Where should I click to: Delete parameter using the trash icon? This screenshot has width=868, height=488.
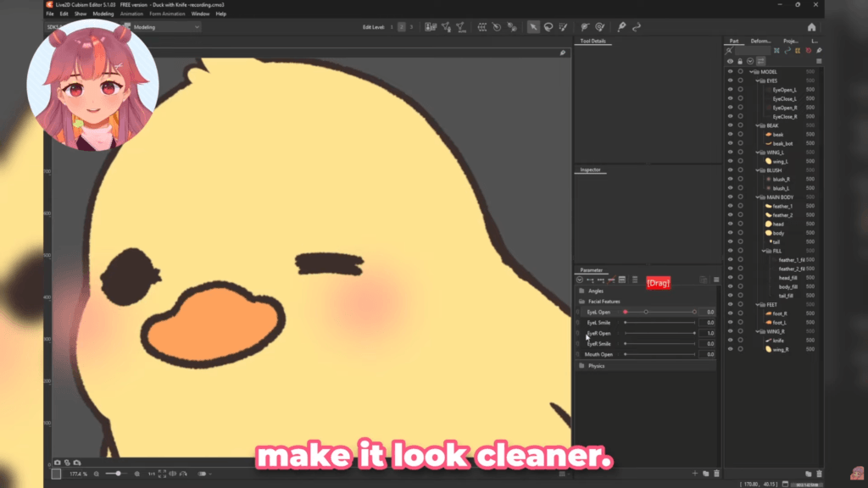[x=716, y=474]
